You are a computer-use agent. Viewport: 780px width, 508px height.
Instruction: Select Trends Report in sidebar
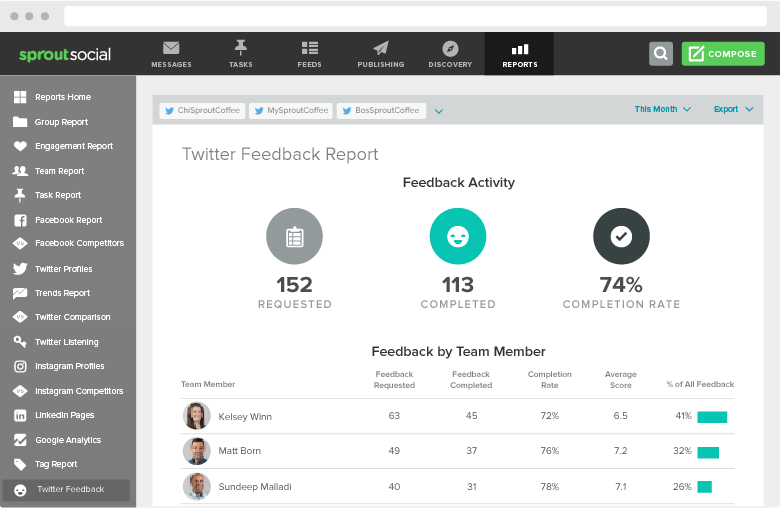coord(62,293)
